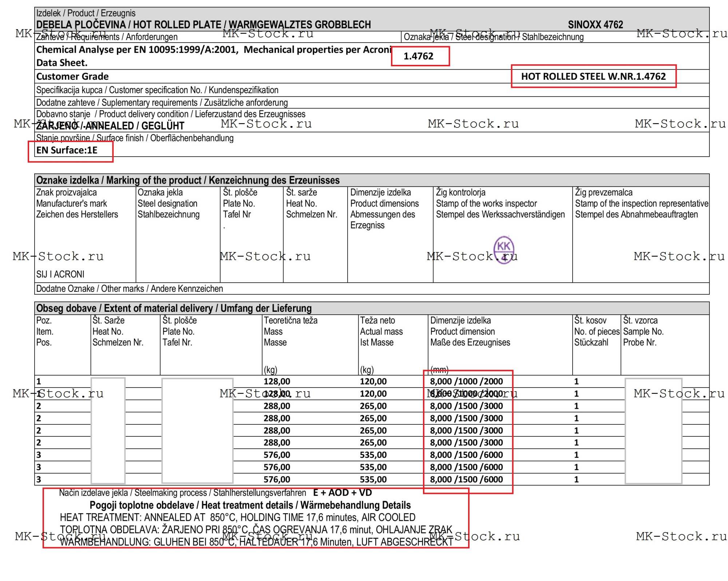Click the Marking of the product section header
Viewport: 728px width, 581px height.
tap(188, 180)
